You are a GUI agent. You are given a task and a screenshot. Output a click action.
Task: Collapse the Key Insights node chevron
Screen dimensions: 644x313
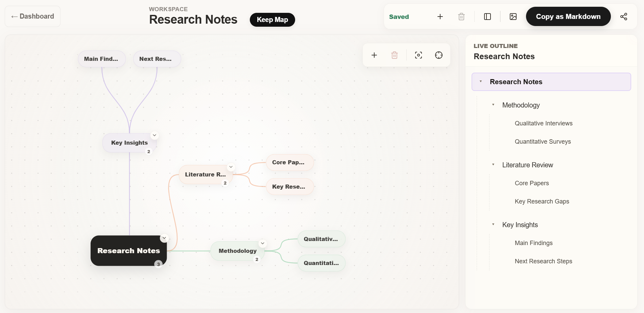tap(154, 135)
